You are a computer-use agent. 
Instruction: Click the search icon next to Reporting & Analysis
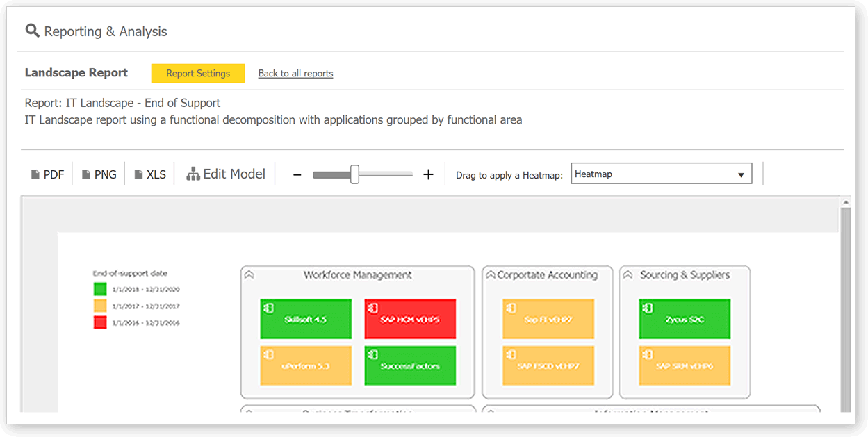[32, 31]
